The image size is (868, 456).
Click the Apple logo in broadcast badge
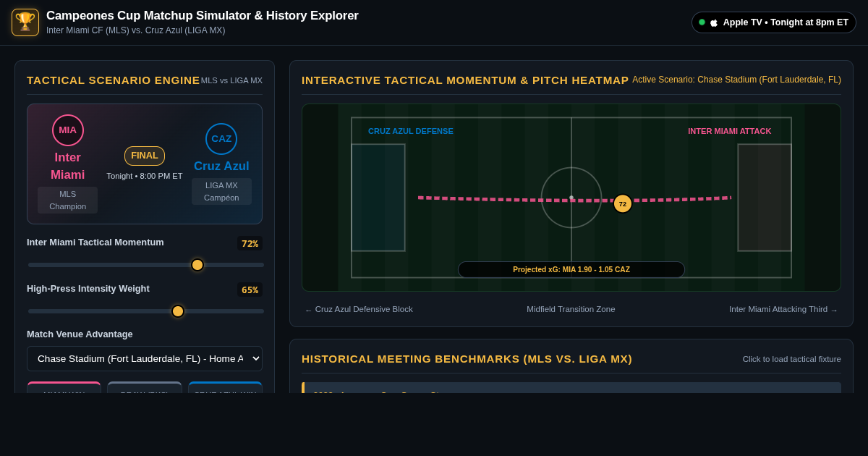714,22
